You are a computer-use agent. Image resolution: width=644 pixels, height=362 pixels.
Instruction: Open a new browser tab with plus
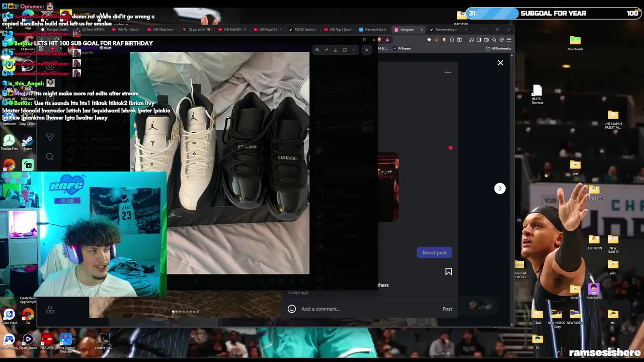pos(466,30)
